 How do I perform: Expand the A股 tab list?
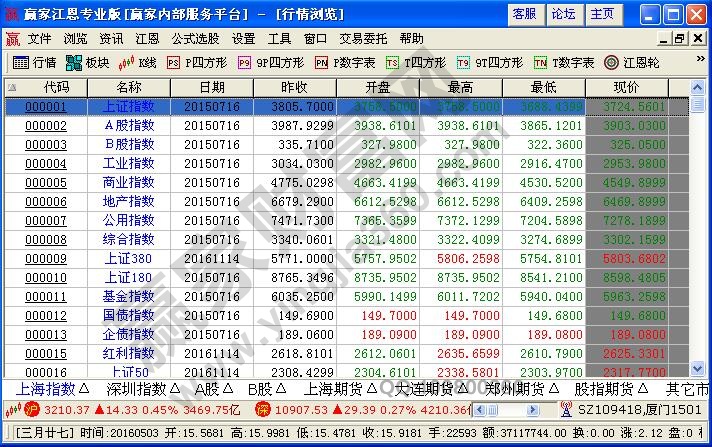pyautogui.click(x=228, y=388)
